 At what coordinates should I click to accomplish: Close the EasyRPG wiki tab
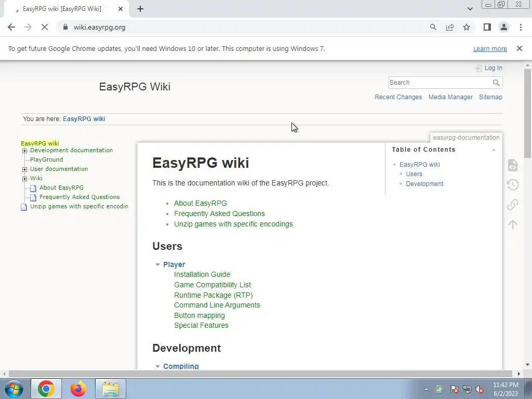click(121, 9)
